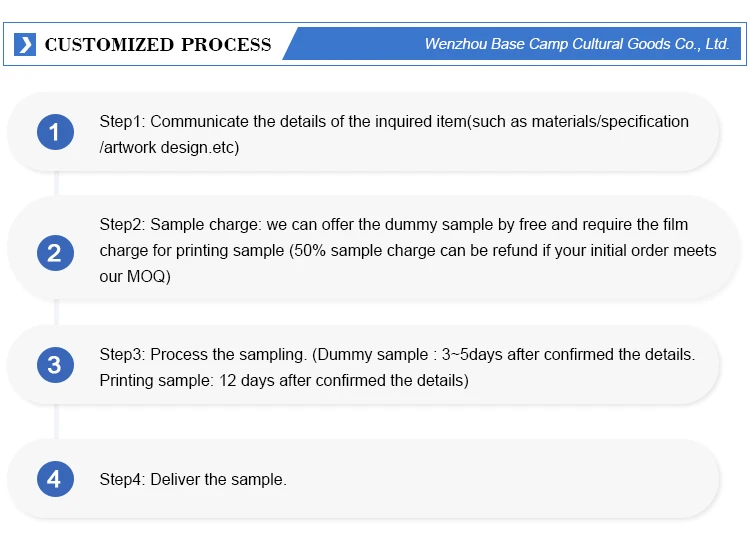The height and width of the screenshot is (550, 750).
Task: Click the blue number 1 circle
Action: point(55,132)
